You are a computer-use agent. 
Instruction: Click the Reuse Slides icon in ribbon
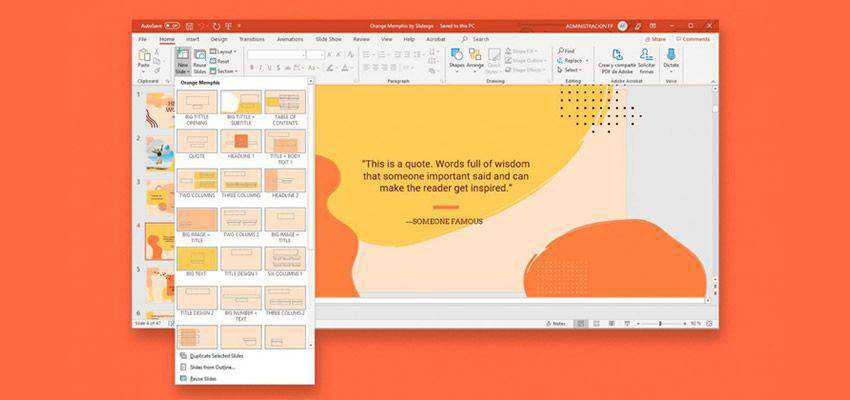click(199, 59)
